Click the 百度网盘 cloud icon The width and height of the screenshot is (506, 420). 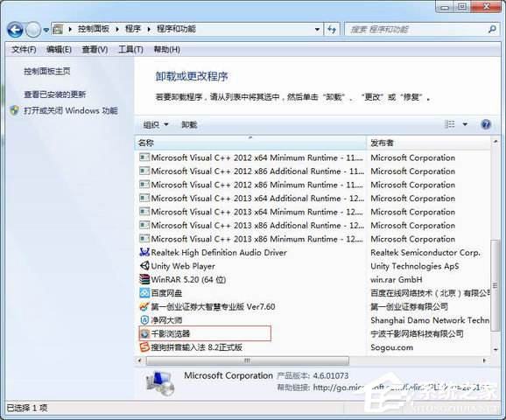[x=144, y=292]
